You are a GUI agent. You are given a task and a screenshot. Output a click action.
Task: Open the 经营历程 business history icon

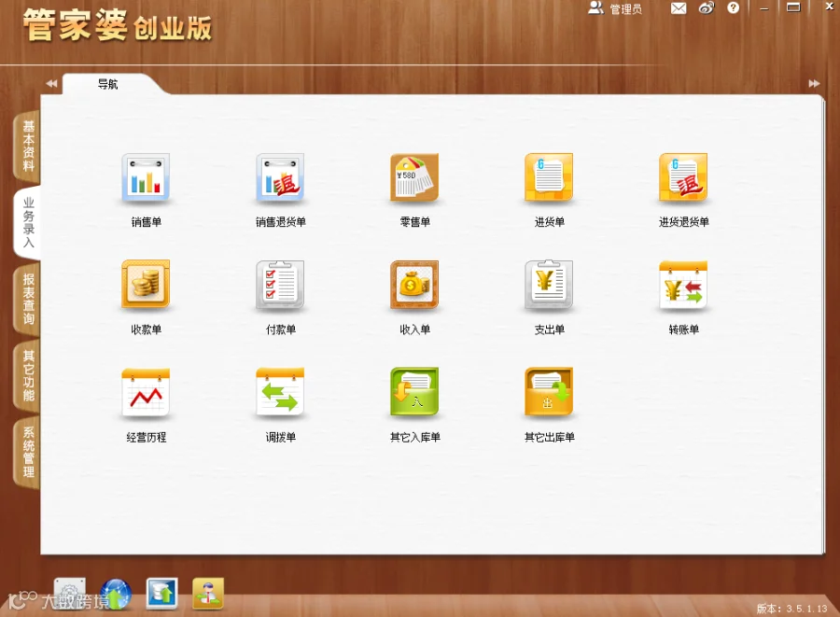(146, 393)
